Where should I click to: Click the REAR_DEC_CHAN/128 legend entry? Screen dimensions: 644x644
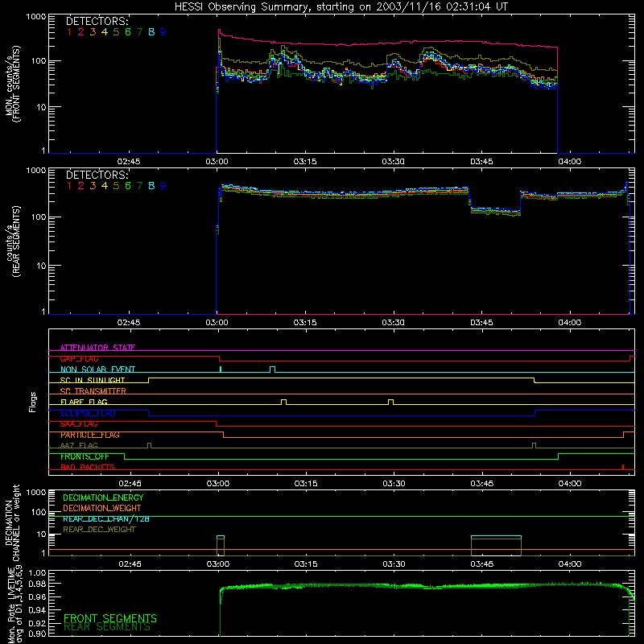click(x=106, y=519)
